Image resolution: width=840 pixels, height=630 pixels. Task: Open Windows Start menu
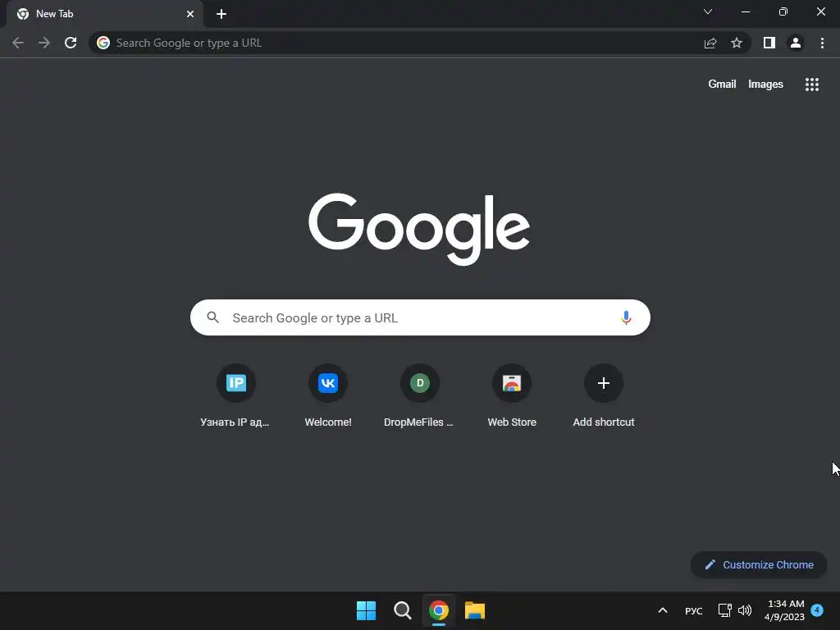(366, 610)
